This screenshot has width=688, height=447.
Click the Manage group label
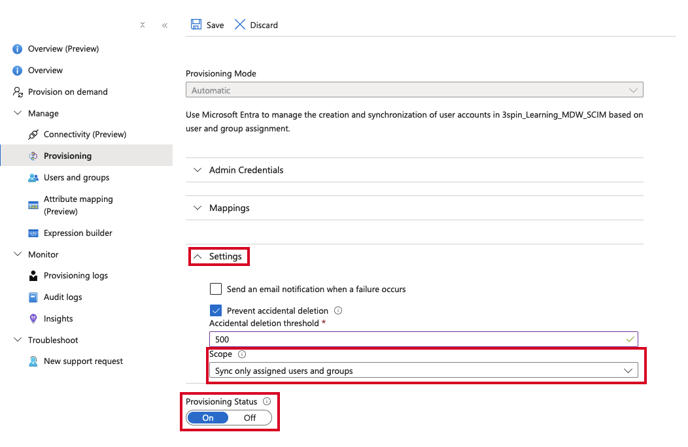(43, 113)
